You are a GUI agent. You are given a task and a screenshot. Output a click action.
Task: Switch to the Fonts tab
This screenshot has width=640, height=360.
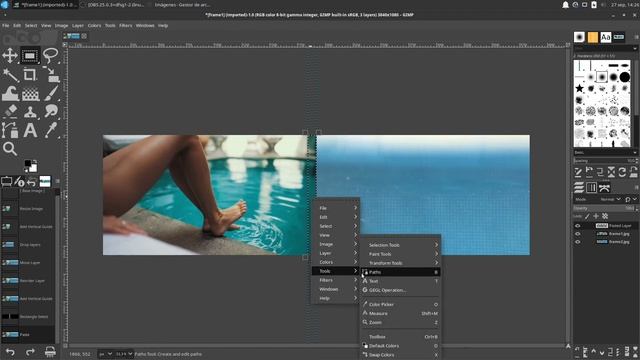click(606, 37)
